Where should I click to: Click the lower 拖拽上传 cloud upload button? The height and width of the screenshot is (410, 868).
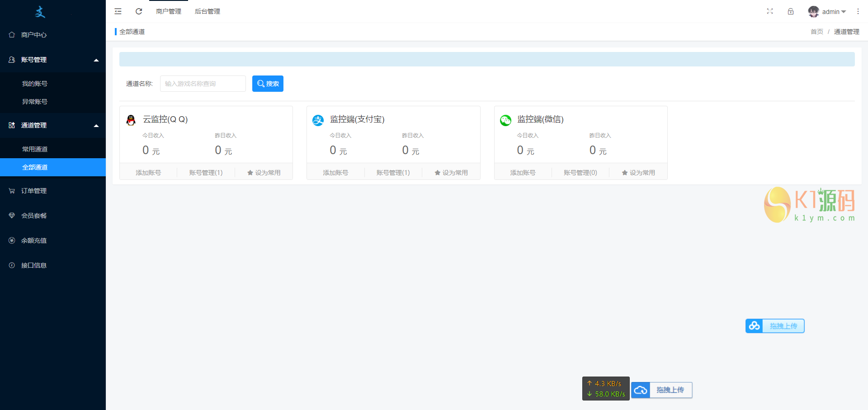(662, 390)
